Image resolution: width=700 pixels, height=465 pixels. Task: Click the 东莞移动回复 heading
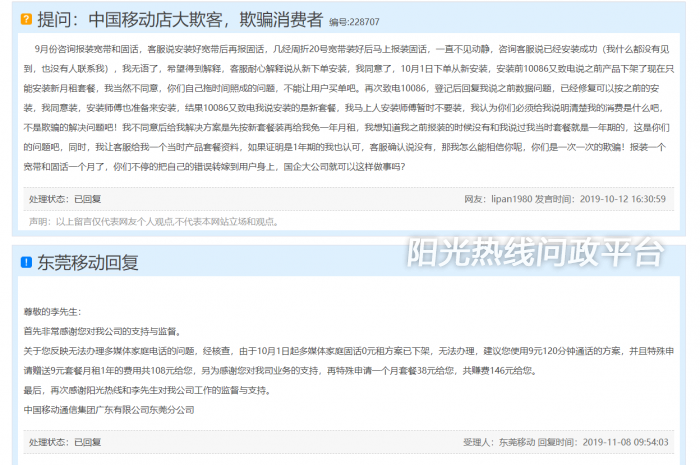pyautogui.click(x=88, y=262)
